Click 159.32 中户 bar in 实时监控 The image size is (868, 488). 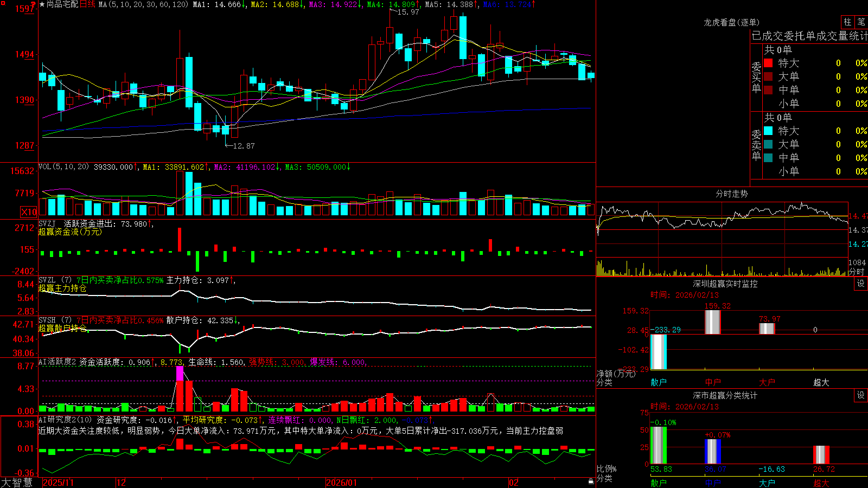(713, 322)
